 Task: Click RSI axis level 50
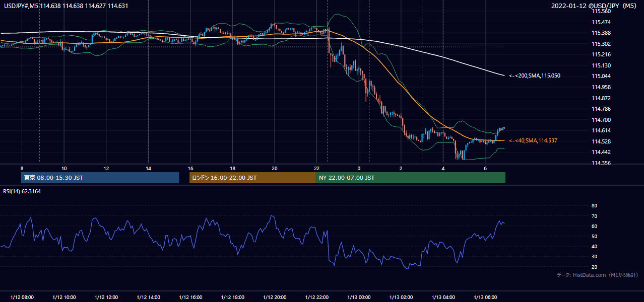pyautogui.click(x=594, y=236)
